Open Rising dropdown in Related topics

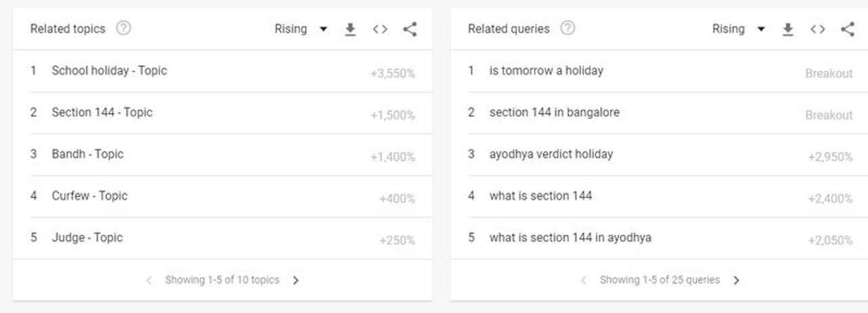click(300, 29)
